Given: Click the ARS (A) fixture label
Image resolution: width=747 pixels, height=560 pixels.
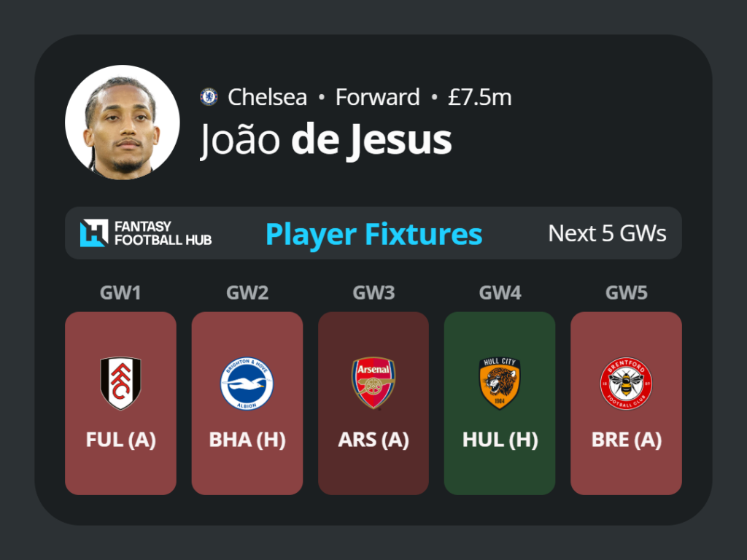Looking at the screenshot, I should [373, 440].
